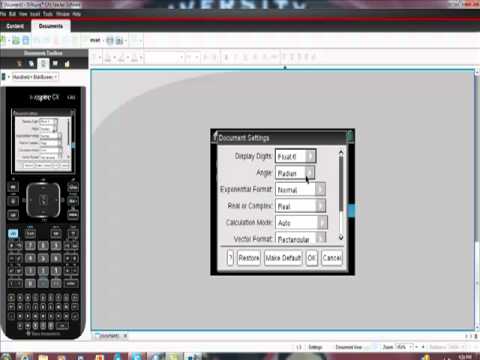The image size is (480, 360).
Task: Click the del key on emulator keypad
Action: (73, 234)
